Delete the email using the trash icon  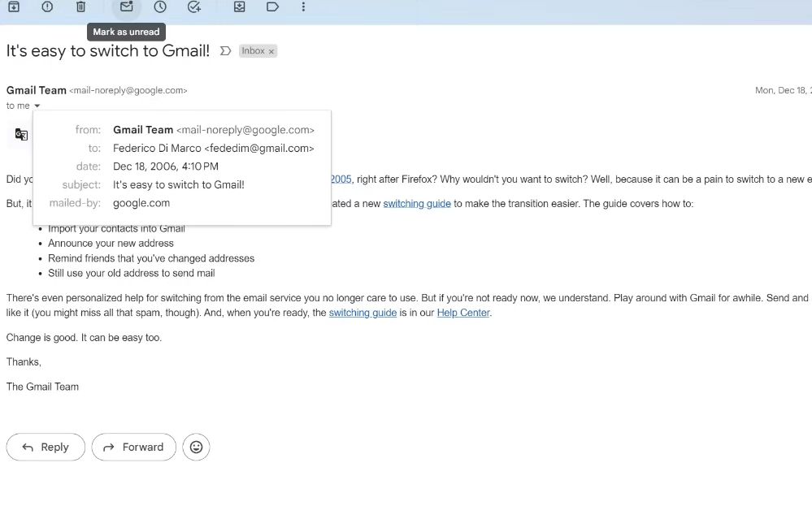point(80,6)
